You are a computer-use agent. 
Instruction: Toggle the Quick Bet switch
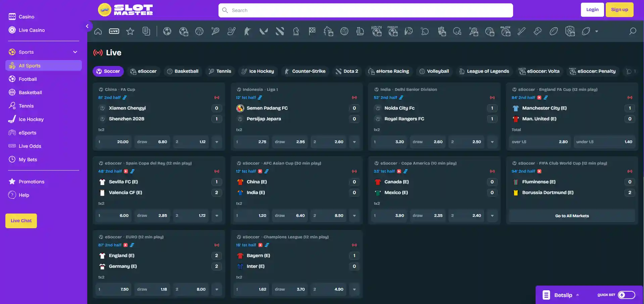[x=627, y=295]
